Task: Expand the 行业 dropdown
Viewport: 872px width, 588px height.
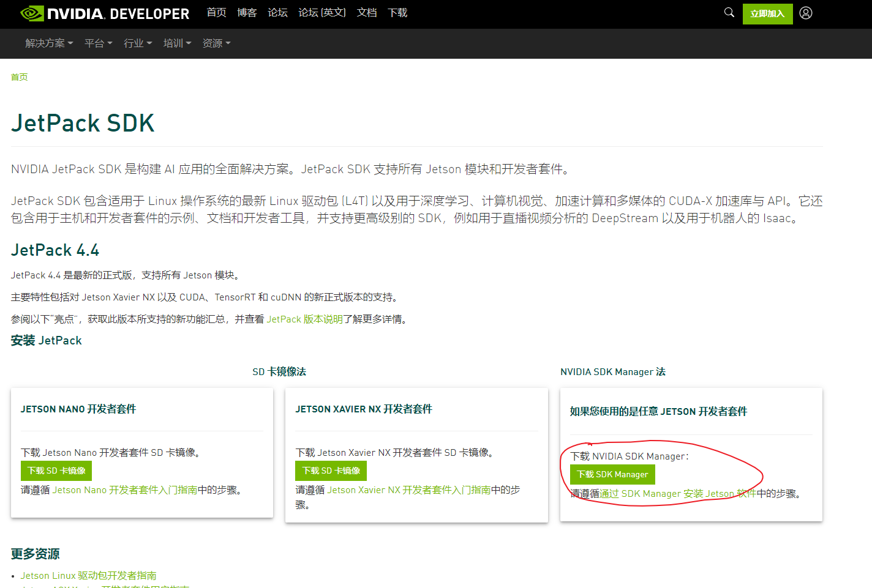Action: pyautogui.click(x=138, y=43)
